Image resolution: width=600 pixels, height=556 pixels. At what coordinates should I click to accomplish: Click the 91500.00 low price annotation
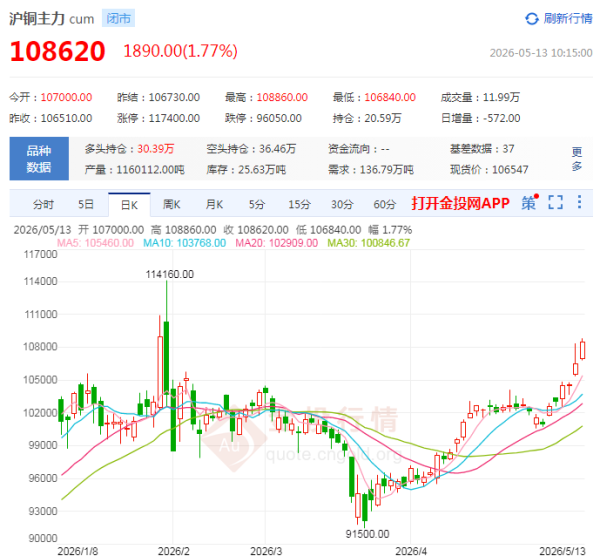click(x=367, y=534)
